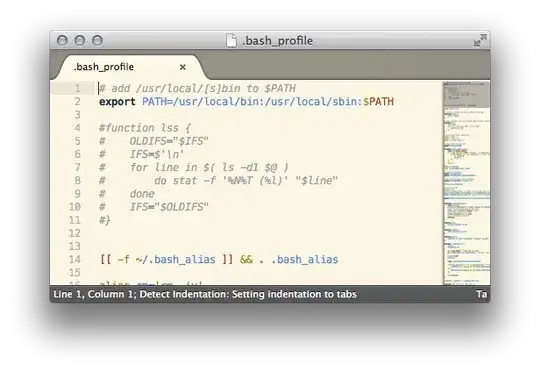Click the 'OLDIFS="$IFS"' comment line

click(154, 142)
